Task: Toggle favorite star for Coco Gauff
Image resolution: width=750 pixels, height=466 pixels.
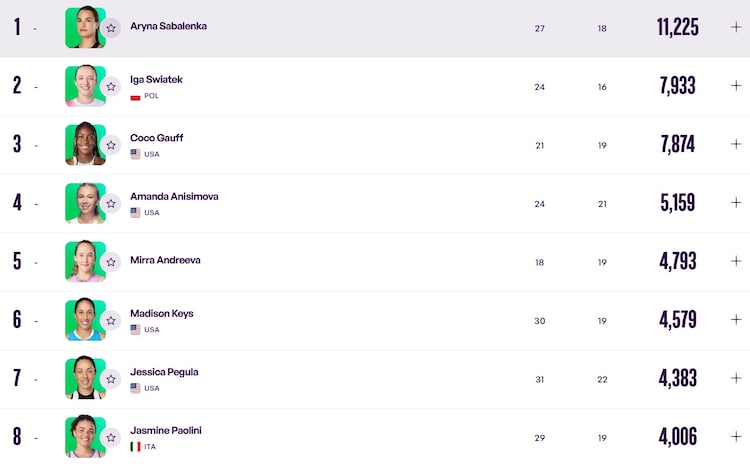Action: click(x=111, y=145)
